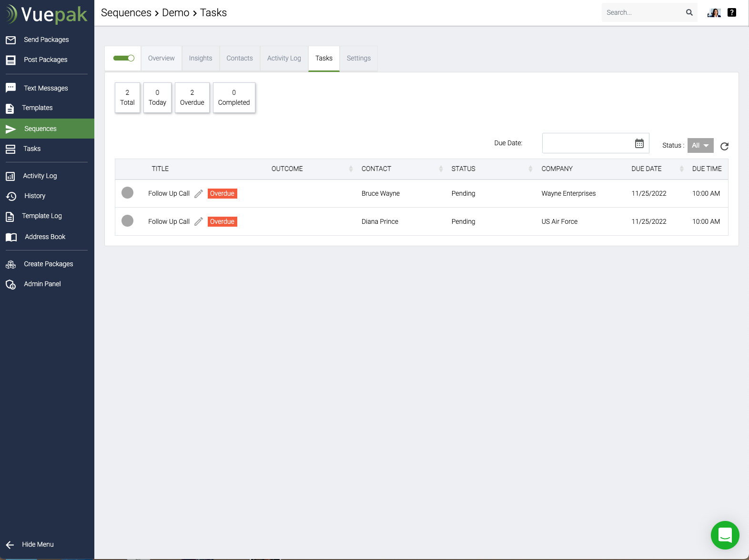This screenshot has width=749, height=560.
Task: Open Address Book from sidebar
Action: point(45,237)
